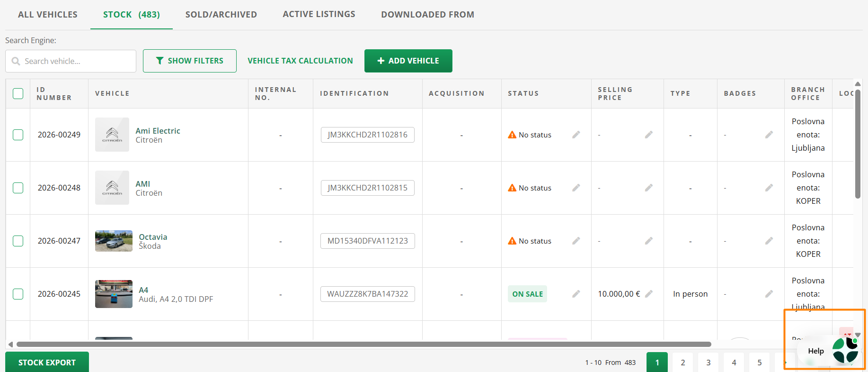Open the AMI vehicle name link
This screenshot has height=372, width=868.
click(x=143, y=184)
